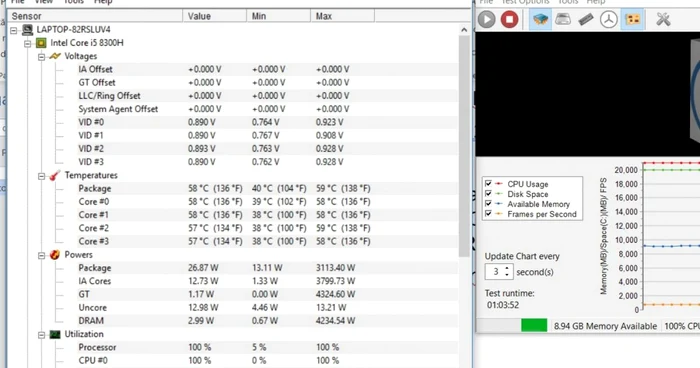Click the Max column header
The image size is (700, 368).
tap(342, 16)
